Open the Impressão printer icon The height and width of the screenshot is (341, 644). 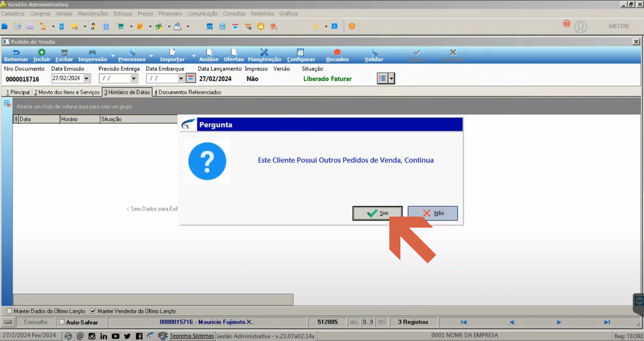92,52
